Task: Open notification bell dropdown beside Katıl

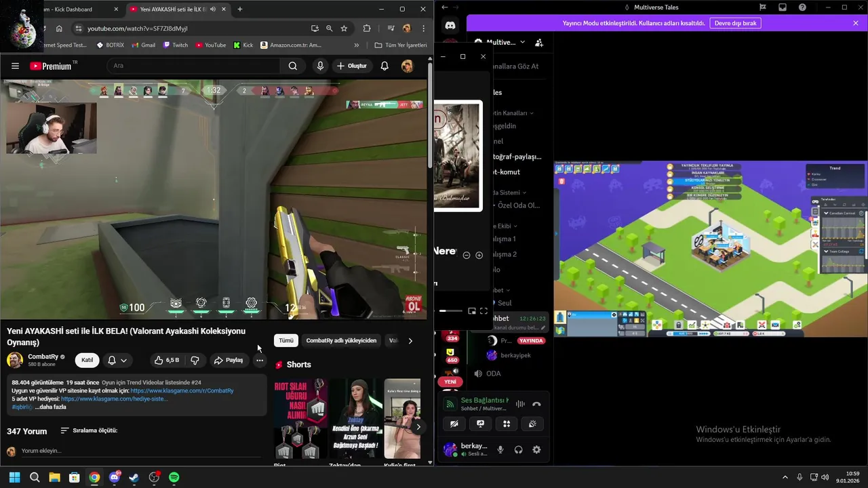Action: [x=117, y=360]
